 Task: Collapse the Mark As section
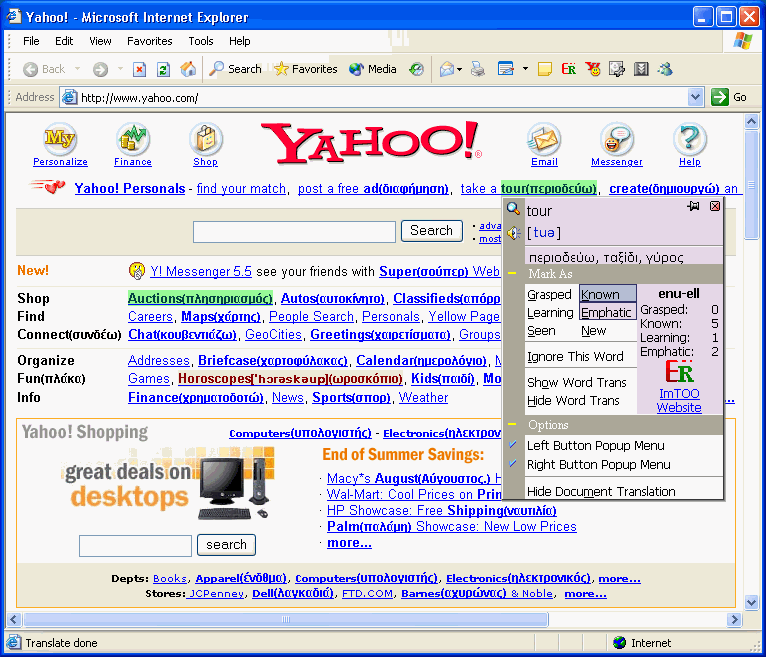(x=512, y=274)
